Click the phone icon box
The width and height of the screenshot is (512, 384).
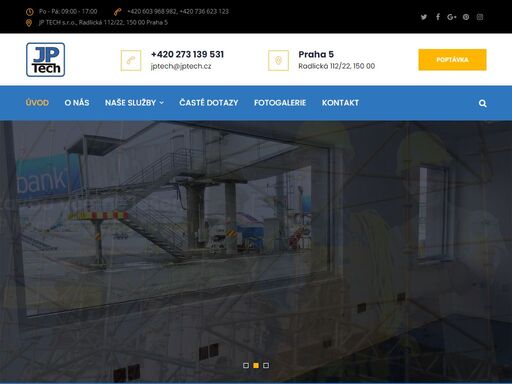(x=131, y=60)
